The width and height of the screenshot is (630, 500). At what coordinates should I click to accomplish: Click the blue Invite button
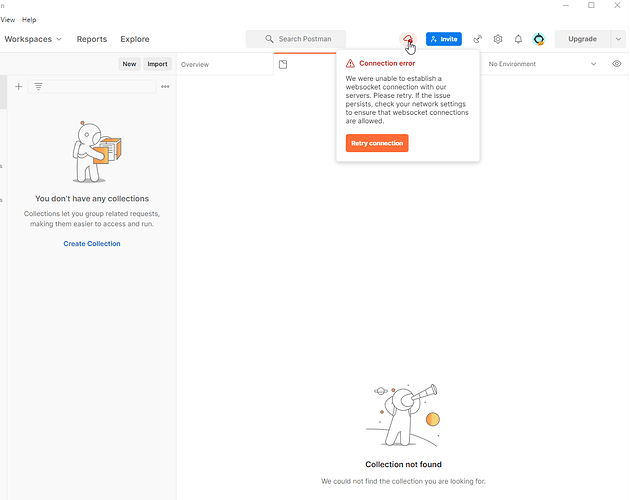(x=444, y=39)
